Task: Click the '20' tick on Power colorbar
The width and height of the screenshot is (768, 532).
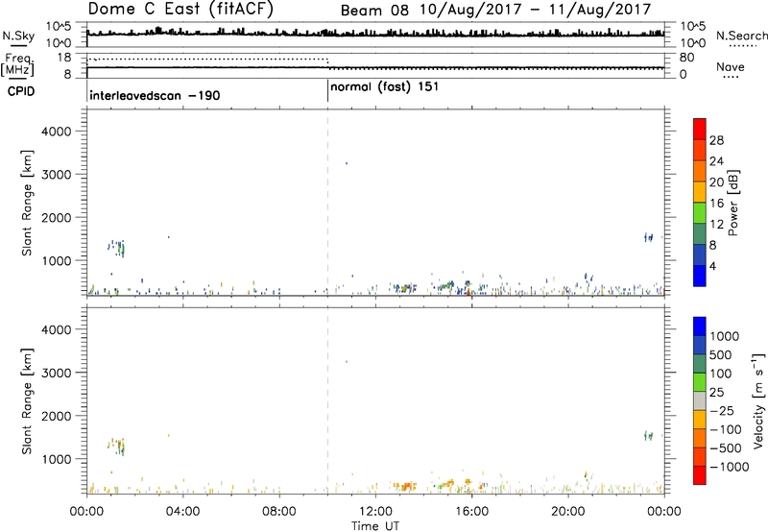Action: click(716, 182)
